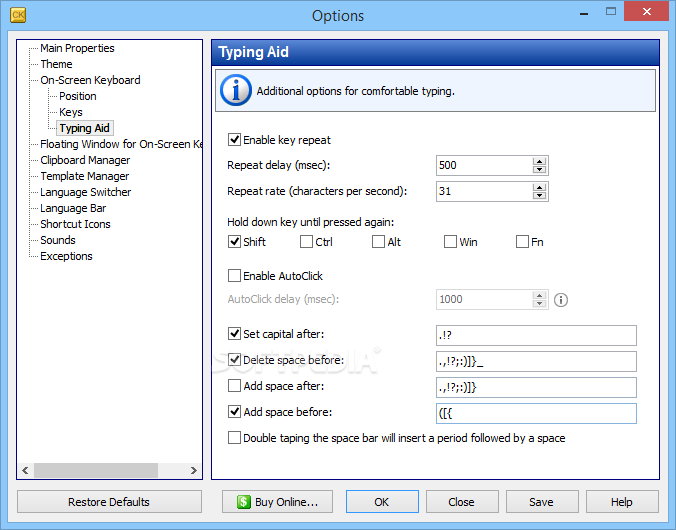The image size is (676, 530).
Task: Increase Repeat delay with up arrow
Action: point(539,162)
